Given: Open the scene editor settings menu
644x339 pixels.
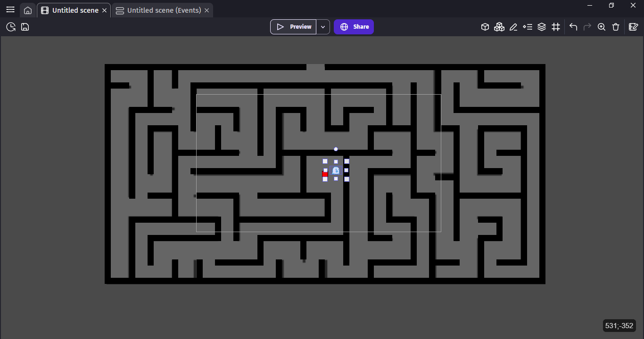Looking at the screenshot, I should pos(634,27).
